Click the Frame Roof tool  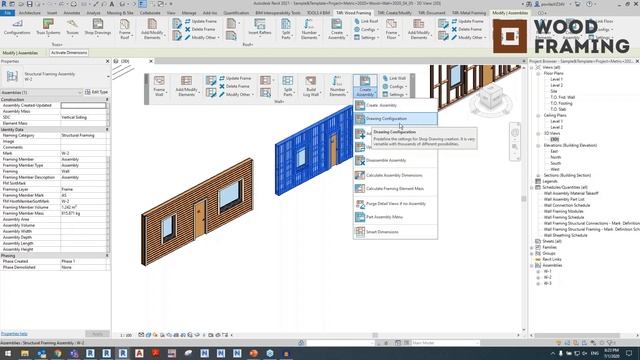[x=124, y=29]
